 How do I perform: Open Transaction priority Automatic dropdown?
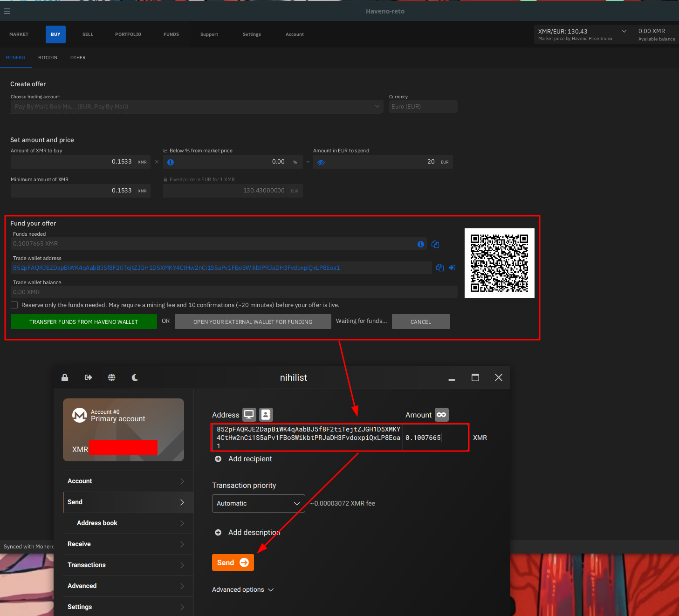259,503
